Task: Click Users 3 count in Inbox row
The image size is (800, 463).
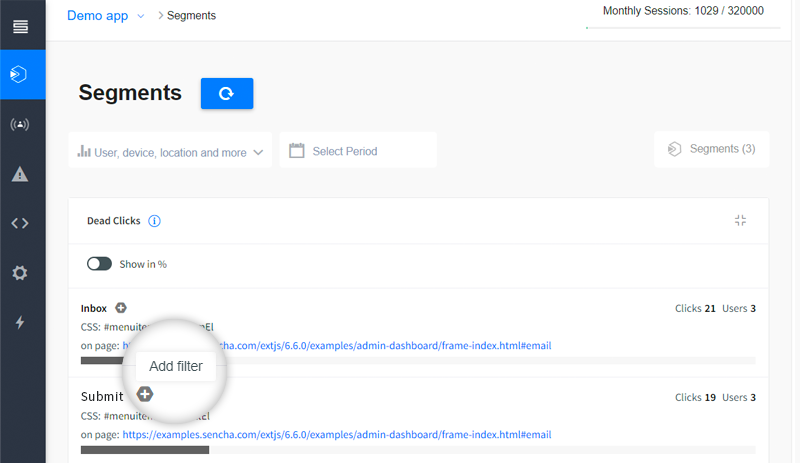Action: (x=739, y=308)
